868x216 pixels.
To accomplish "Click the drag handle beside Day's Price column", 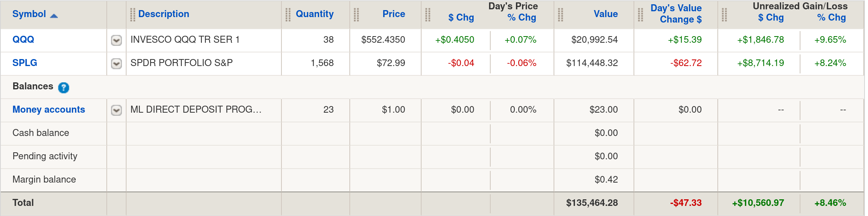I will [x=428, y=15].
